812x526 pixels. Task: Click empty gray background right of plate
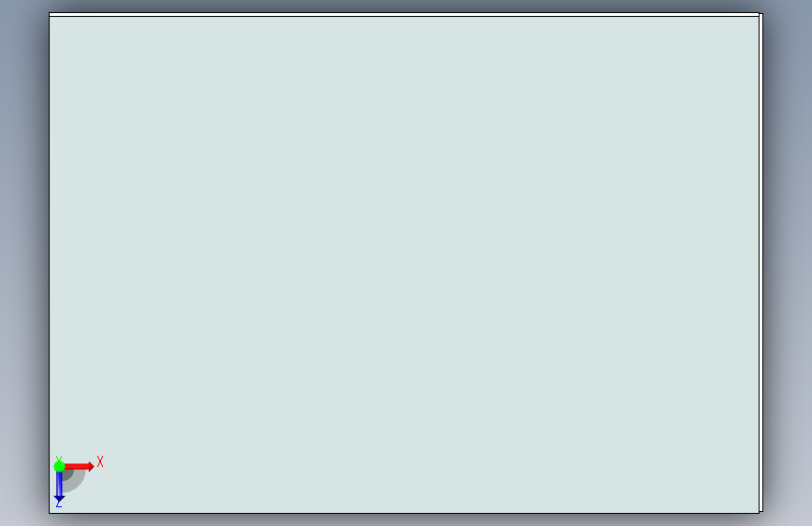point(789,263)
